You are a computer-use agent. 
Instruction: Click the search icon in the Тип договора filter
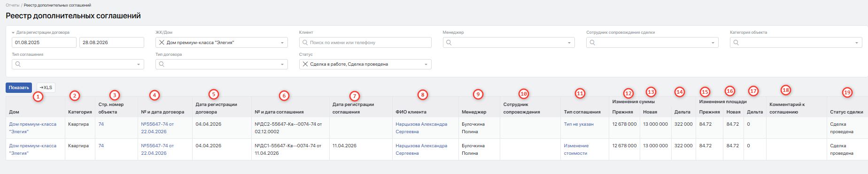[x=162, y=64]
